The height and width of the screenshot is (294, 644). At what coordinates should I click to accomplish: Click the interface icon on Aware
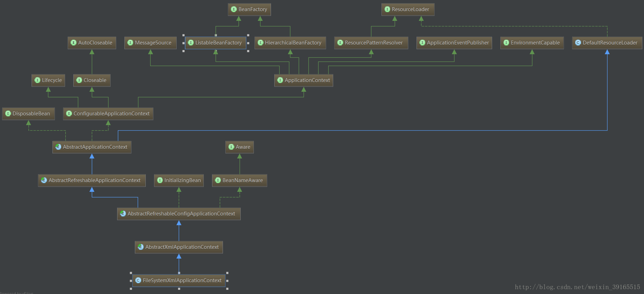coord(231,147)
